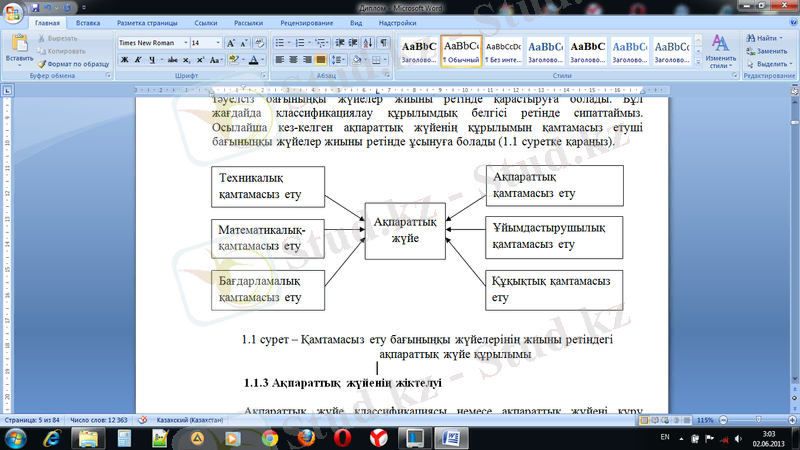The width and height of the screenshot is (800, 450).
Task: Expand the styles gallery list
Action: click(698, 61)
